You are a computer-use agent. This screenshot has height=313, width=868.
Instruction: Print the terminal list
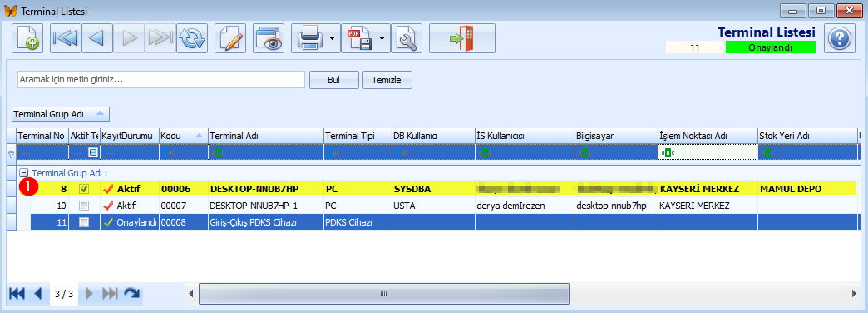point(309,38)
